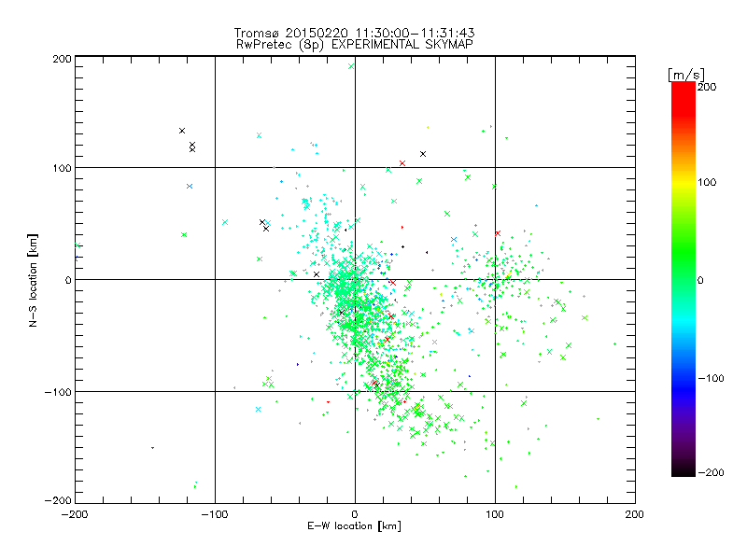Click the x-axis tick label "200"

click(x=635, y=514)
